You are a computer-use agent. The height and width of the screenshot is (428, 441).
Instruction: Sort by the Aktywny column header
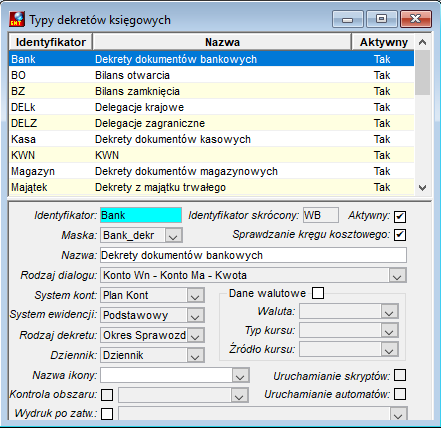coord(383,42)
